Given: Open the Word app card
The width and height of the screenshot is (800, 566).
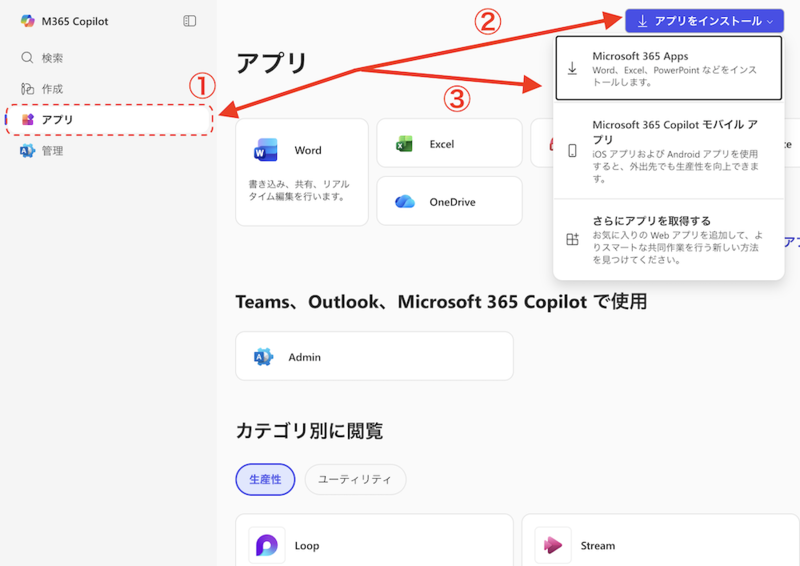Looking at the screenshot, I should (x=302, y=172).
